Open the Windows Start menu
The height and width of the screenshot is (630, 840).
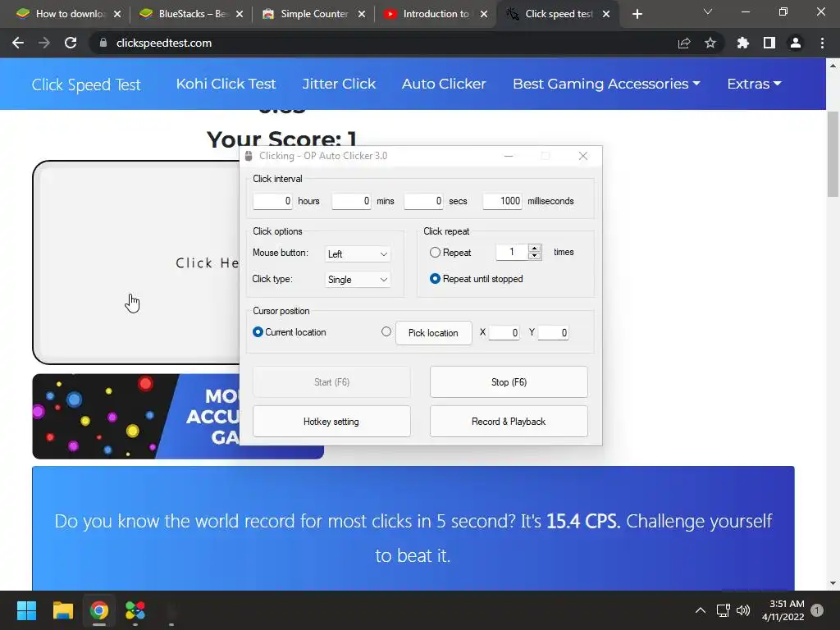tap(26, 610)
